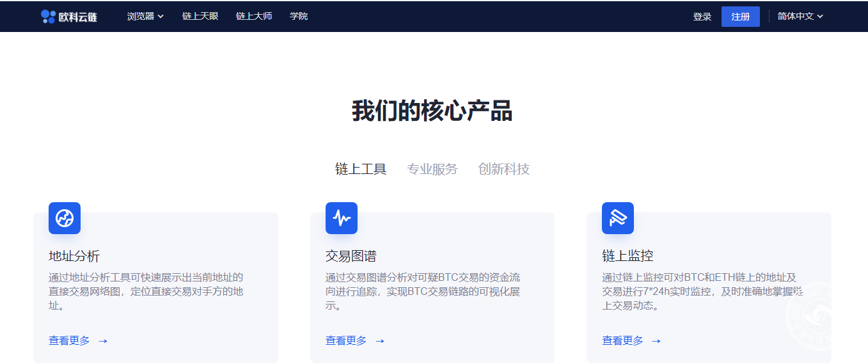Screen dimensions: 868x364
Task: Click the 链上监控 camera icon
Action: click(618, 218)
